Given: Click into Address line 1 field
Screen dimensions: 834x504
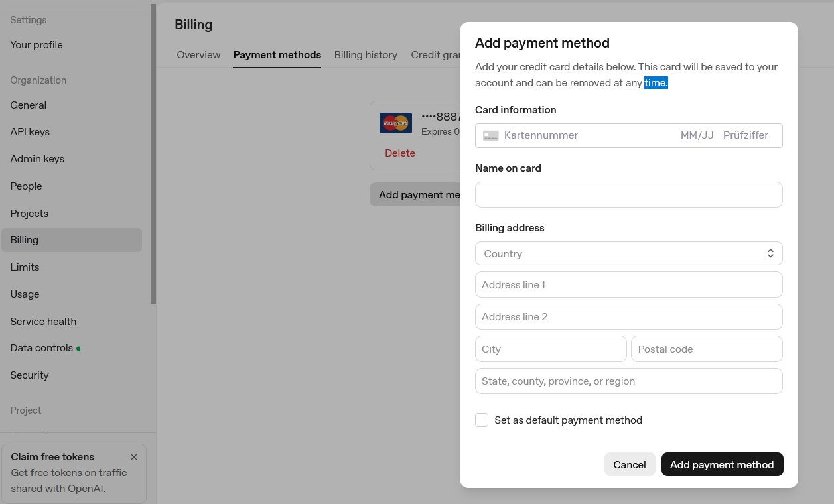Looking at the screenshot, I should point(628,285).
